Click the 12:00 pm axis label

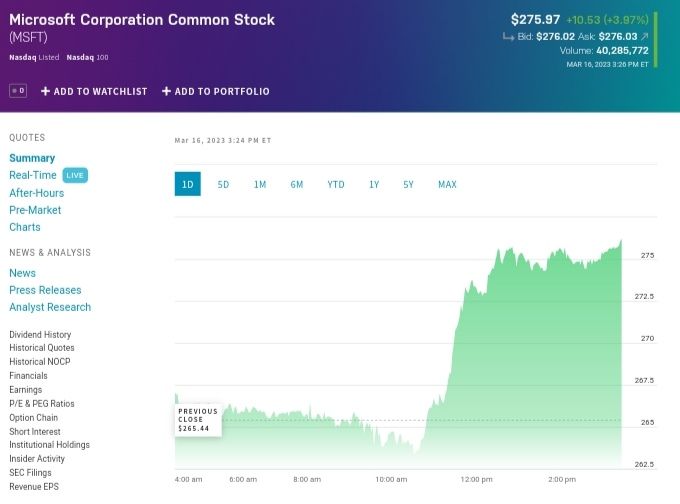pos(476,480)
